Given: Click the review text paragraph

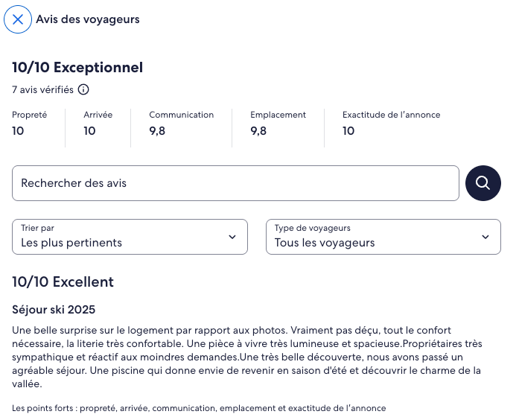Looking at the screenshot, I should (246, 357).
